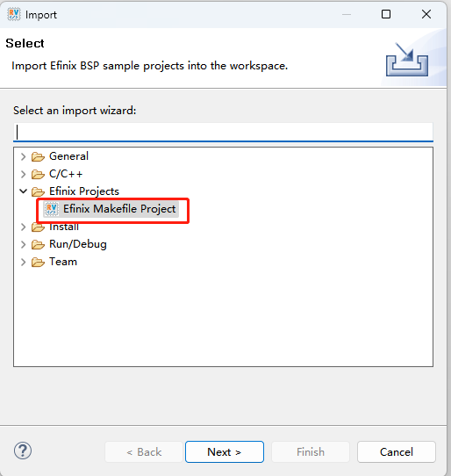The height and width of the screenshot is (476, 451).
Task: Click the Install folder icon
Action: click(x=38, y=227)
